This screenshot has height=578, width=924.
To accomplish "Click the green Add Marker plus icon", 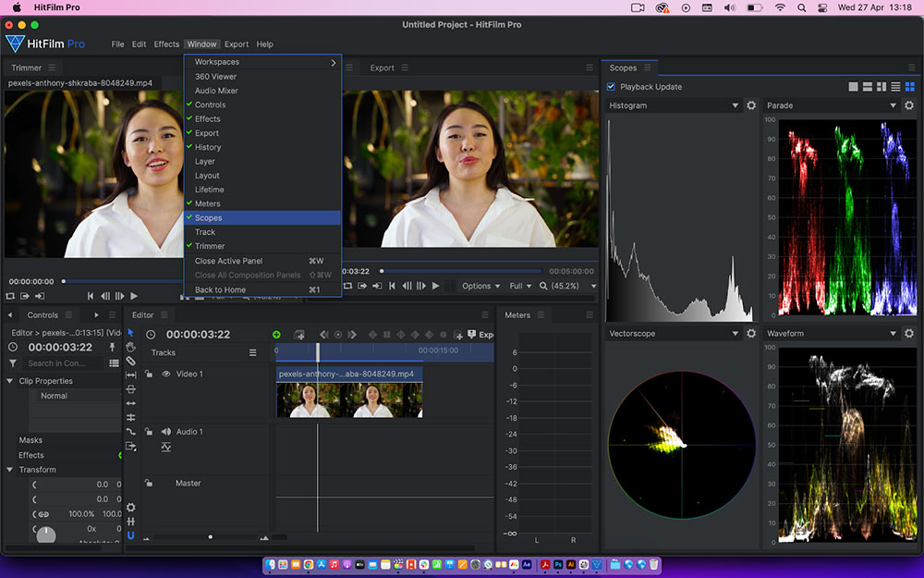I will [276, 335].
